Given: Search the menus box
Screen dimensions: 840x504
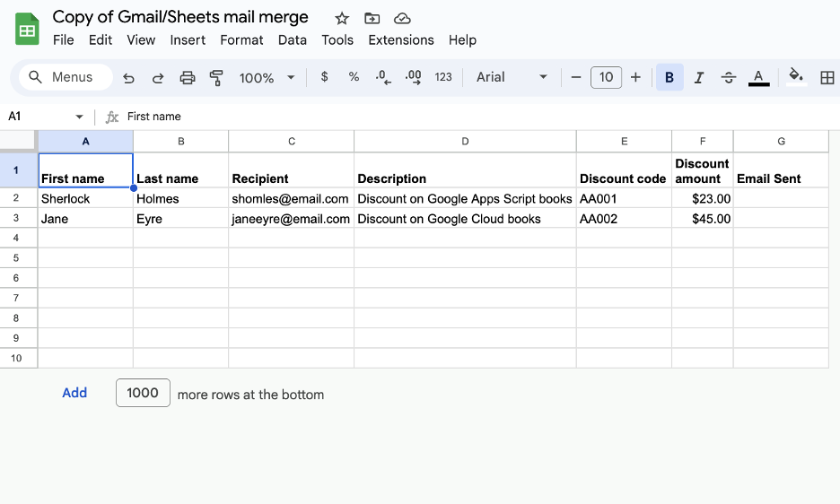Looking at the screenshot, I should (x=66, y=77).
